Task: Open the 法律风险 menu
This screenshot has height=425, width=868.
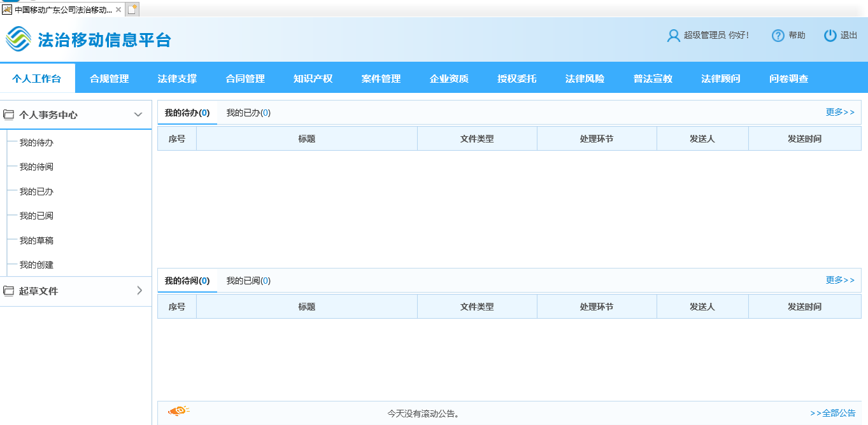Action: tap(585, 79)
